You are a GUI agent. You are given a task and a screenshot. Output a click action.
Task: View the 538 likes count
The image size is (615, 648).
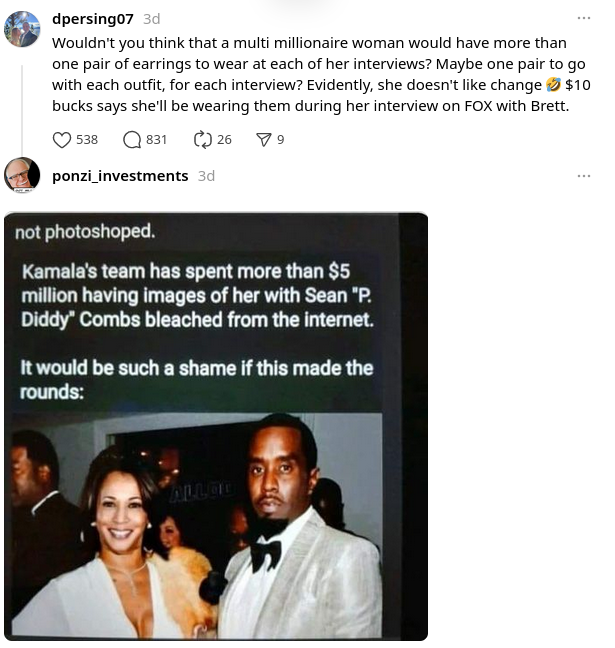tap(87, 140)
